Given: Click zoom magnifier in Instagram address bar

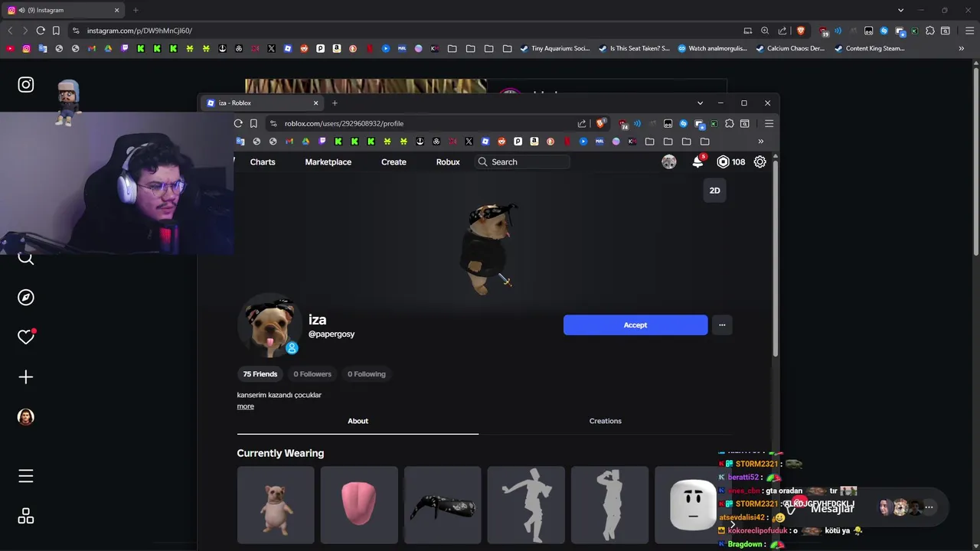Looking at the screenshot, I should coord(765,31).
